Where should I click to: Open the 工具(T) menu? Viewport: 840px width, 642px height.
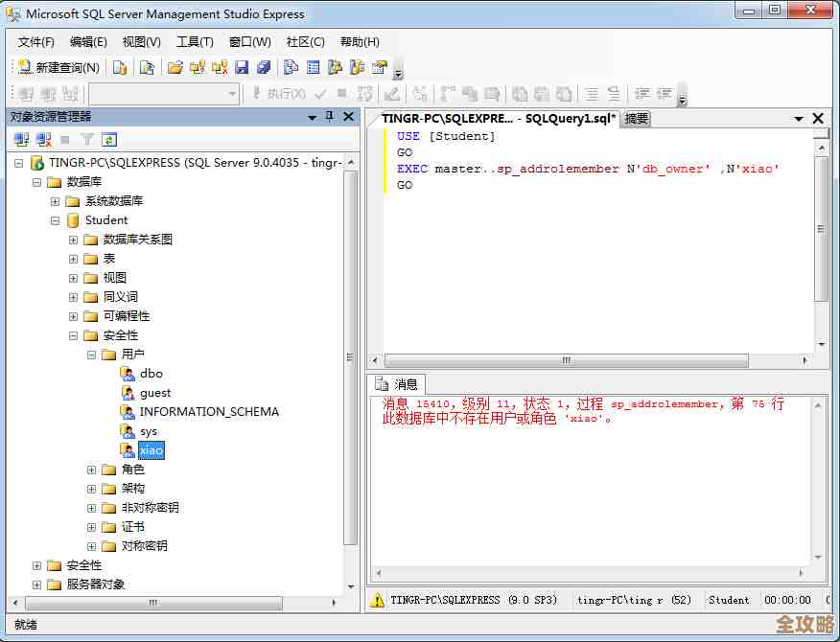pyautogui.click(x=195, y=42)
